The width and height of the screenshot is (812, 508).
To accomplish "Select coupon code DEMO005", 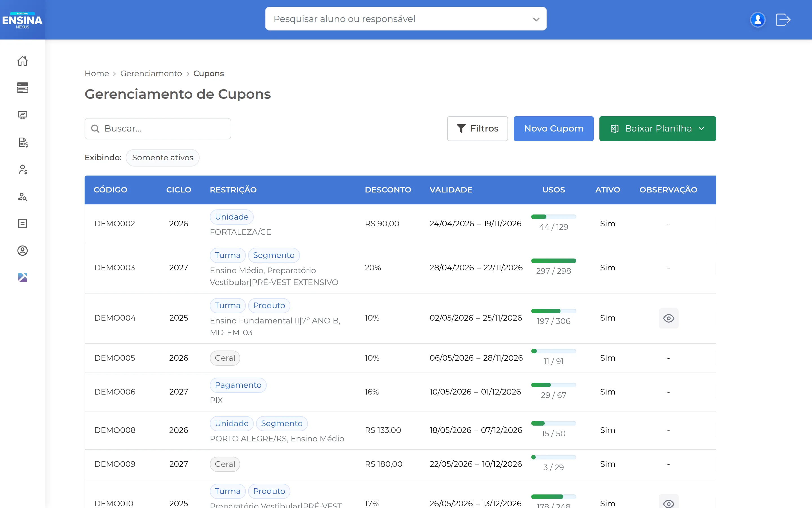I will (114, 358).
